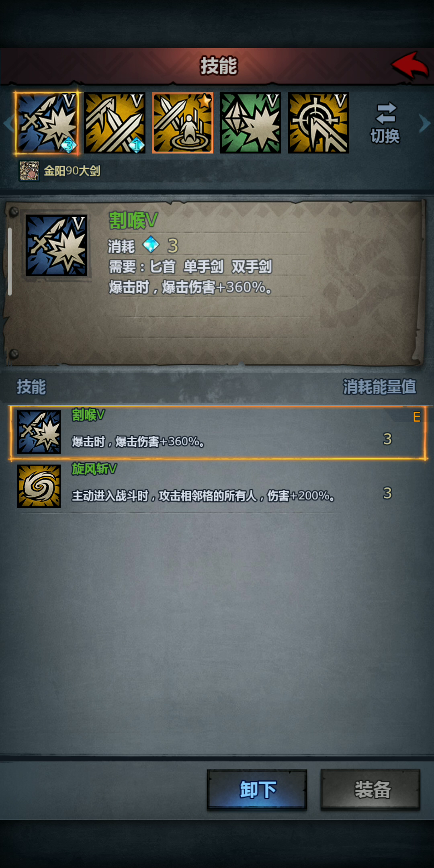
Task: Click the red back arrow
Action: (x=410, y=66)
